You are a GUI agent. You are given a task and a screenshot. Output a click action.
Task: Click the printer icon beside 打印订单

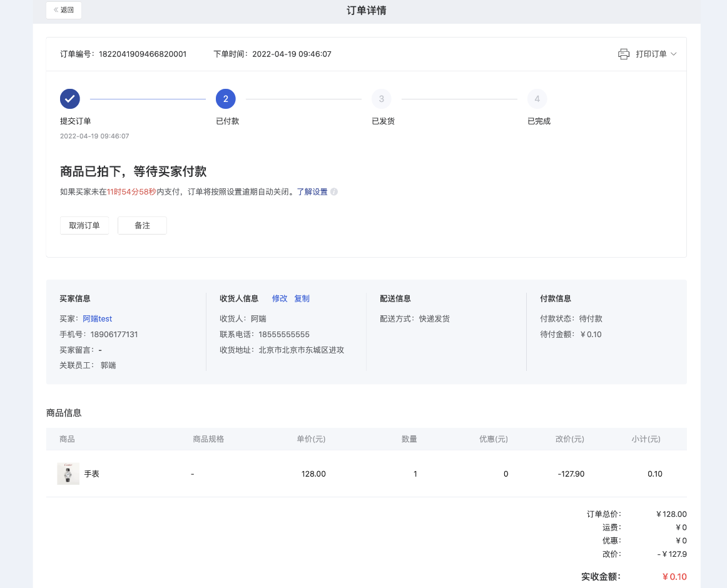point(624,54)
